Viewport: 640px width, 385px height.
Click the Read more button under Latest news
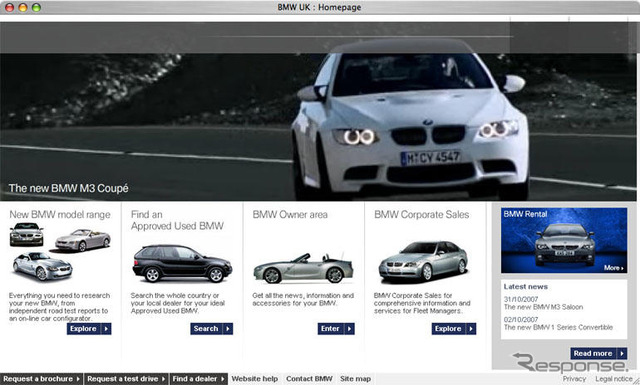(x=599, y=353)
